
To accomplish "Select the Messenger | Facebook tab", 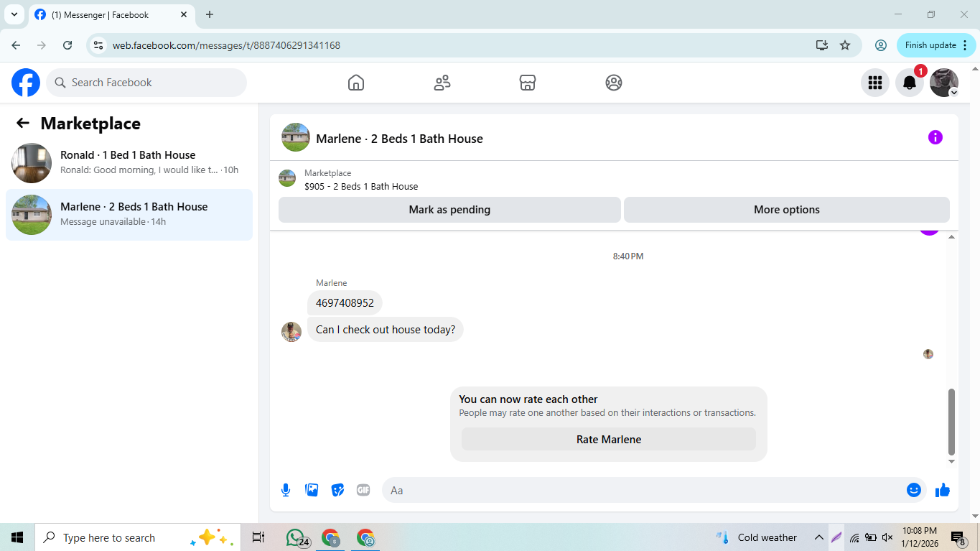I will coord(111,14).
